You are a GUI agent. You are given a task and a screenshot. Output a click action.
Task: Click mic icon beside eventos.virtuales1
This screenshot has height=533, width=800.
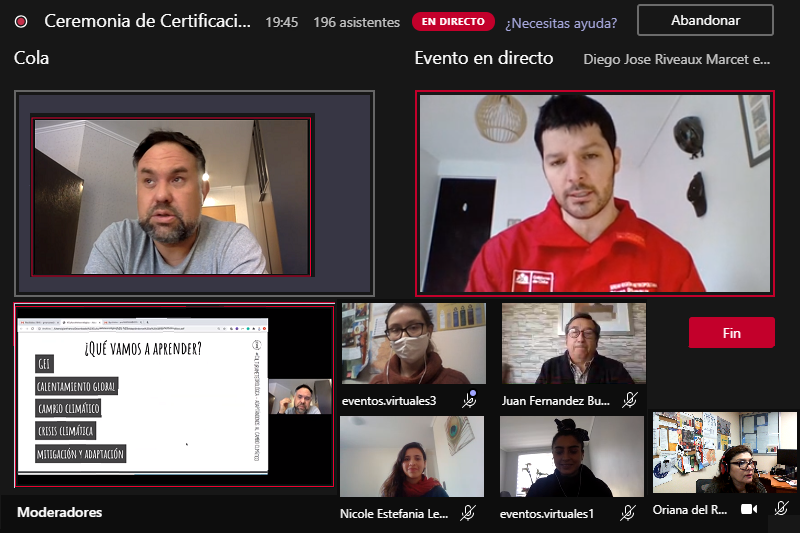click(x=628, y=513)
